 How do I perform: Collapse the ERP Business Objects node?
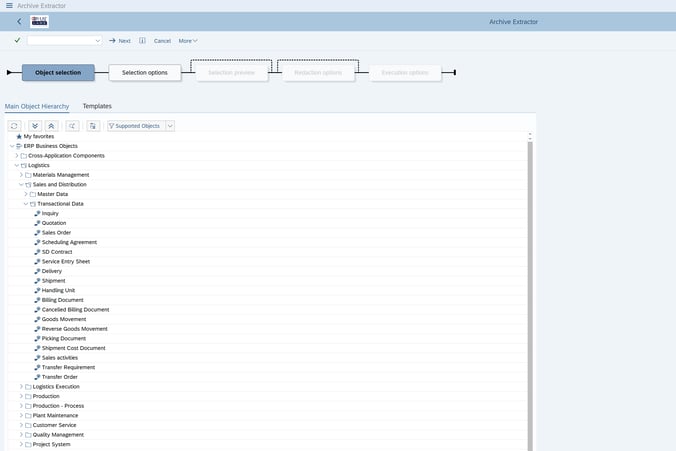point(12,146)
